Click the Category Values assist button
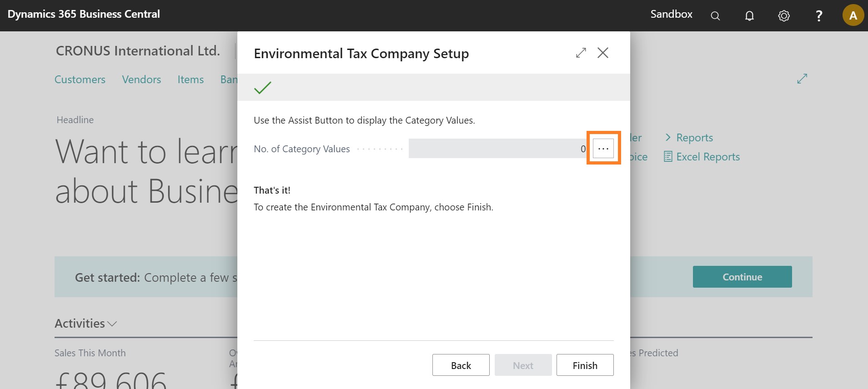Screen dimensions: 868x389 coord(603,149)
